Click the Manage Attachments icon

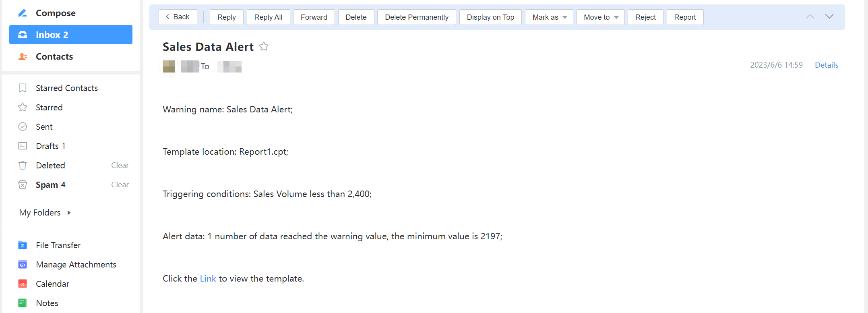click(x=23, y=264)
